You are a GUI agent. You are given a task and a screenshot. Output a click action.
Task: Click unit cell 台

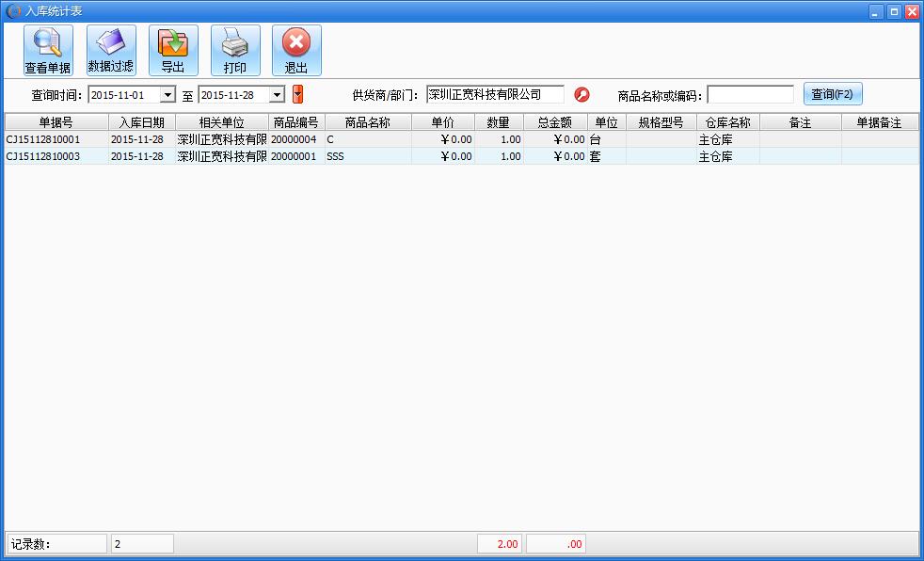coord(606,139)
